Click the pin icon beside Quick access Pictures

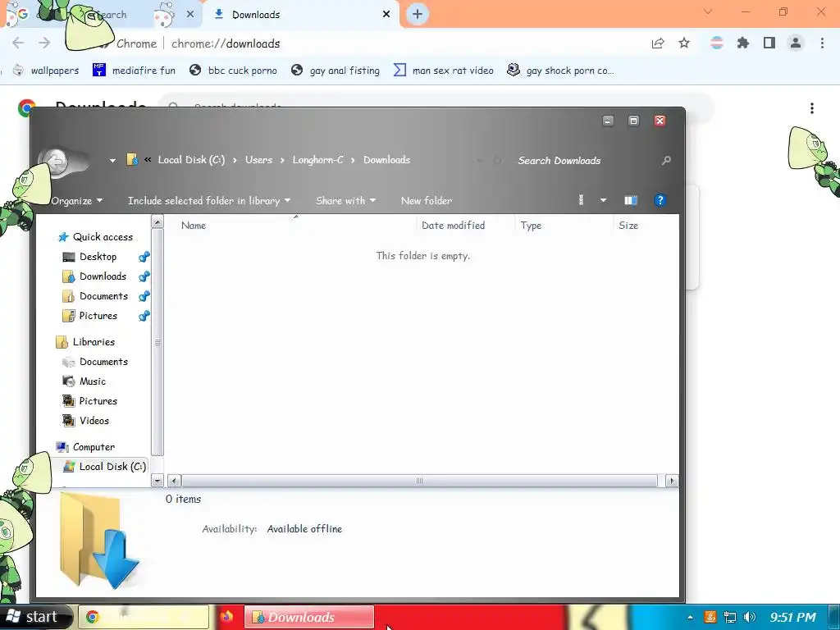pyautogui.click(x=144, y=316)
